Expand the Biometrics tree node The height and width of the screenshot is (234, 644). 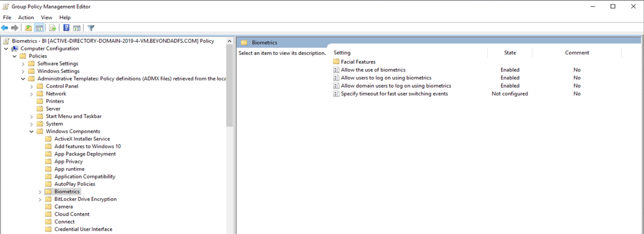coord(40,192)
